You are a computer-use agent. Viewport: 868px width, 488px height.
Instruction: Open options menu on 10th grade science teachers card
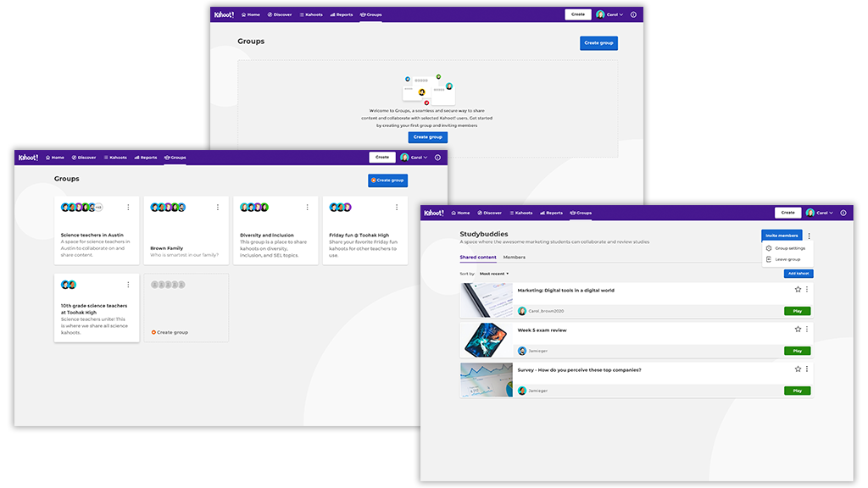pos(129,285)
